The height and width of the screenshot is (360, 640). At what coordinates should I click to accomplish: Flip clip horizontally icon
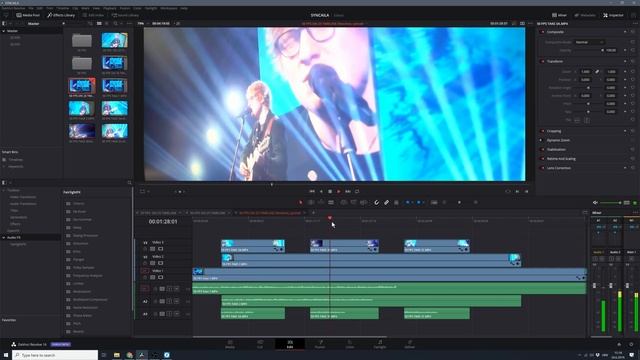577,120
